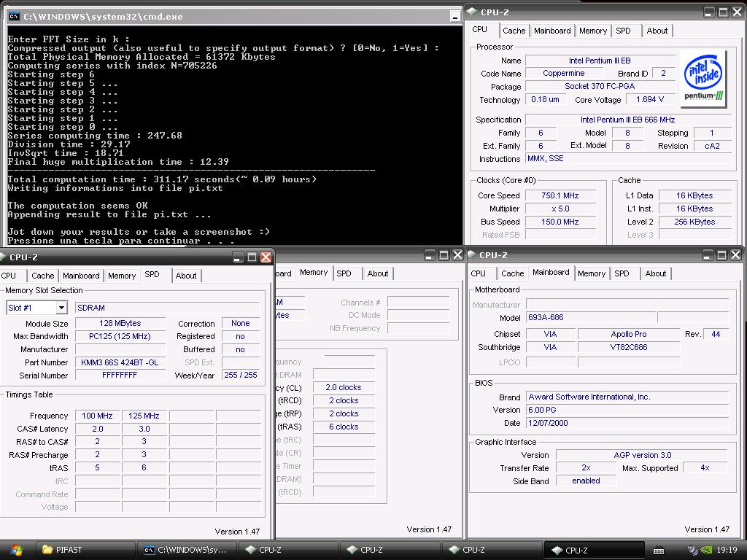Screen dimensions: 747x560
Task: Maximize the top-right CPU-Z window
Action: 723,12
